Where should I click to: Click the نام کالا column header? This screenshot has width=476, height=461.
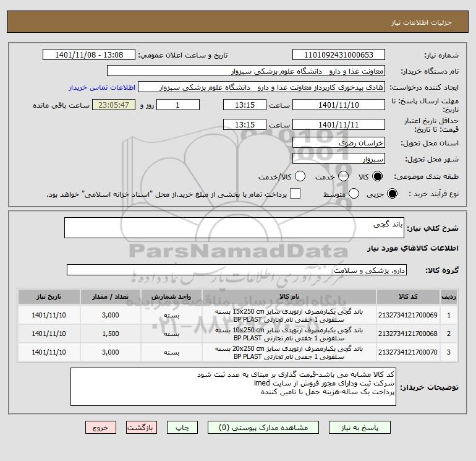289,296
